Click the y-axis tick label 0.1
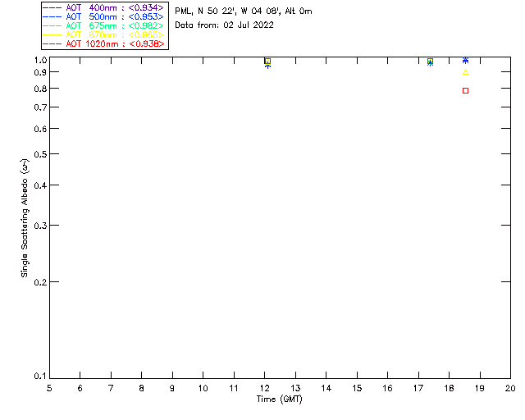The image size is (525, 420). [40, 377]
